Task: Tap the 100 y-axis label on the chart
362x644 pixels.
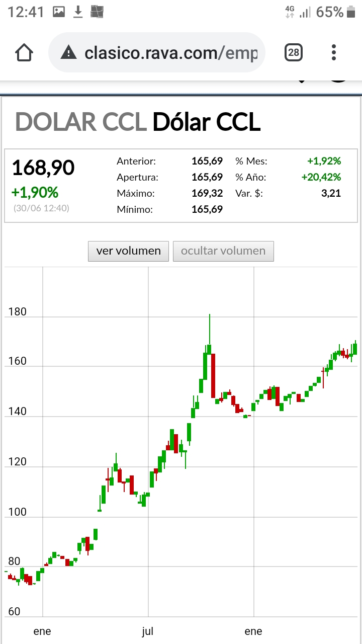Action: [17, 512]
